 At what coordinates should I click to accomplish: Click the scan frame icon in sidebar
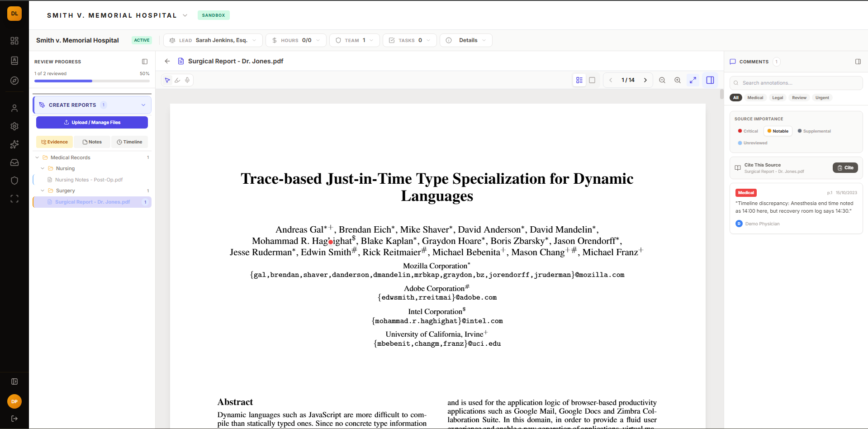tap(14, 199)
